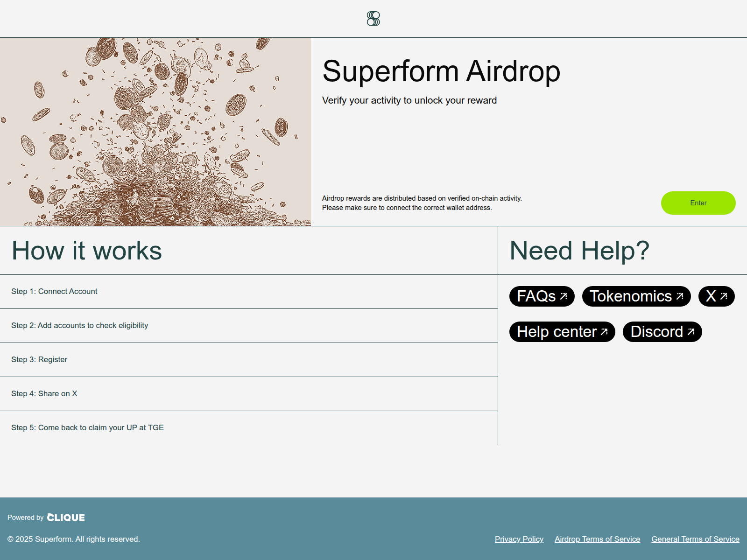The height and width of the screenshot is (560, 747).
Task: Select the Step 4: Share on X row
Action: [x=249, y=393]
